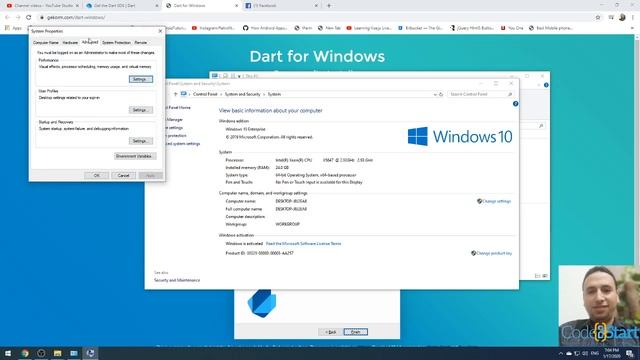Open Apps bookmarks shortcut
The image size is (640, 360).
(13, 28)
